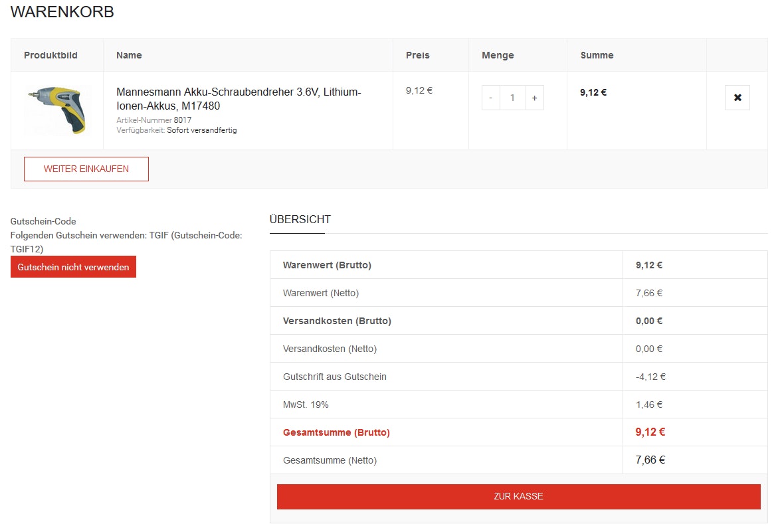The height and width of the screenshot is (532, 782).
Task: Open the Mannesmann Akku-Schraubendreher product link
Action: click(239, 99)
